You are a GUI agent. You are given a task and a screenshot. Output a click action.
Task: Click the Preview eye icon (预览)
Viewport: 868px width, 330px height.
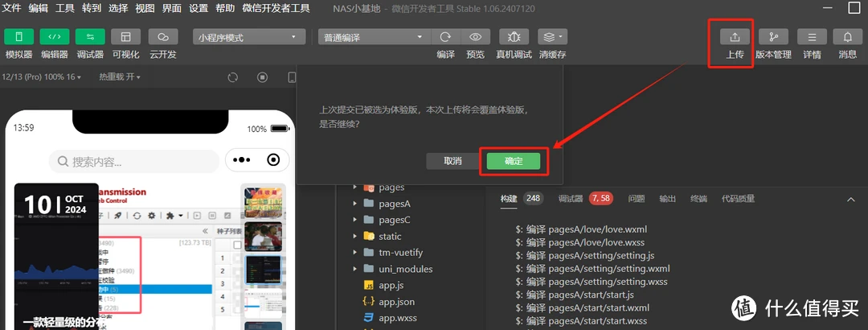click(476, 37)
